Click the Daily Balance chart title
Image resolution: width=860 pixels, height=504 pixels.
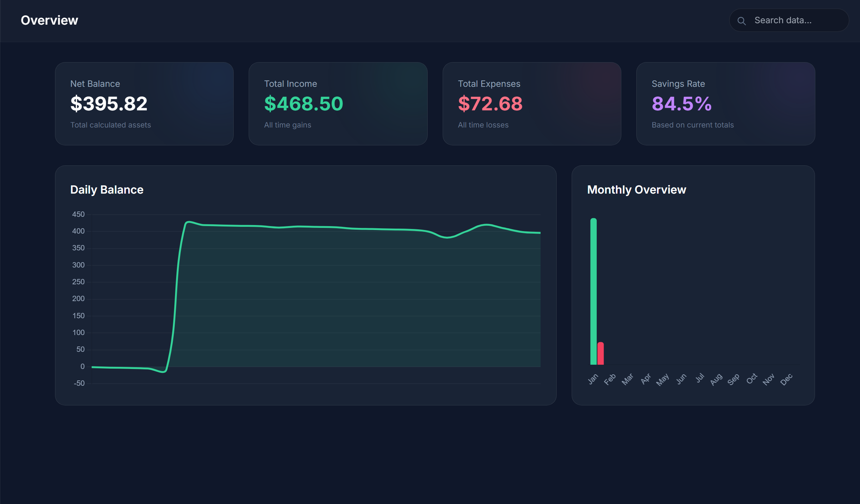pyautogui.click(x=107, y=190)
